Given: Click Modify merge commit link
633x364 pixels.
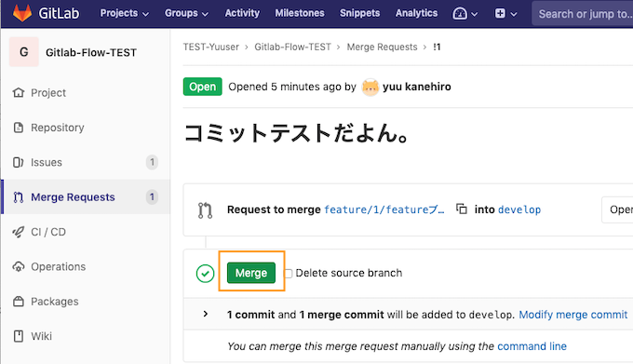Looking at the screenshot, I should tap(572, 315).
